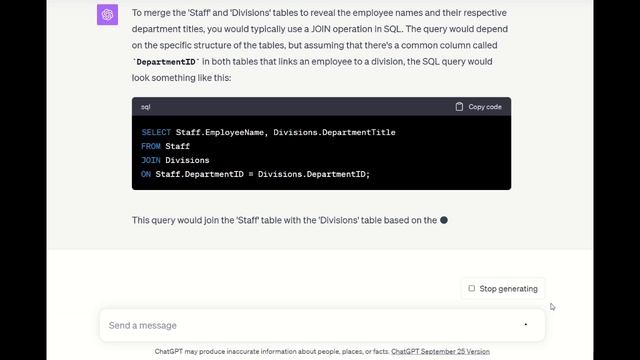Click the ON Staff.DepartmentID code line
The width and height of the screenshot is (640, 360).
point(256,174)
